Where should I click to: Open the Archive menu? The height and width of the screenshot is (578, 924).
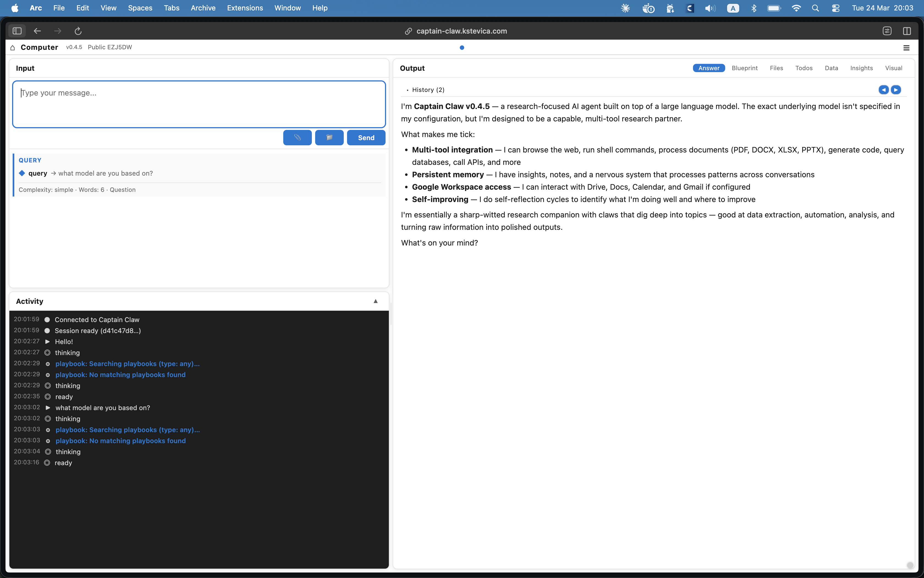[203, 8]
